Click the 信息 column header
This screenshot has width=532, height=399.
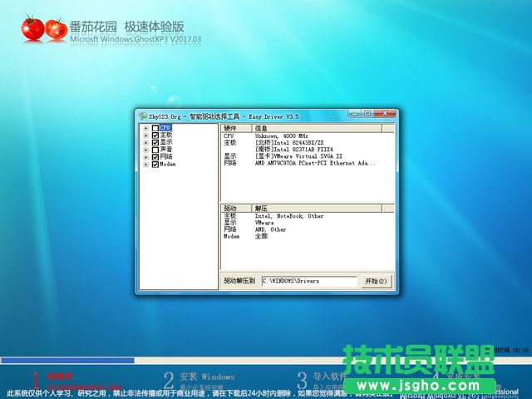(x=317, y=128)
